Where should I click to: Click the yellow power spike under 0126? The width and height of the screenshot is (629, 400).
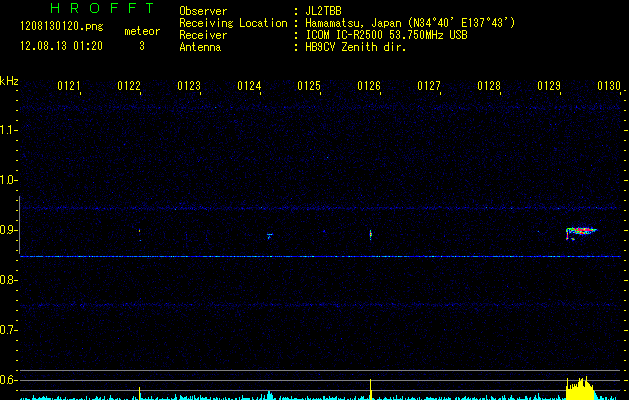(371, 388)
